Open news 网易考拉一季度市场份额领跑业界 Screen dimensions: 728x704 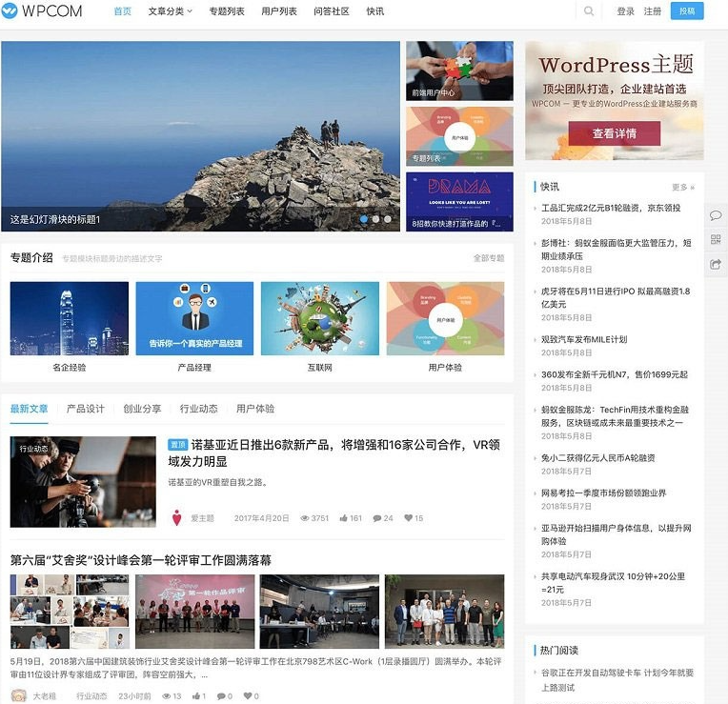tap(603, 493)
